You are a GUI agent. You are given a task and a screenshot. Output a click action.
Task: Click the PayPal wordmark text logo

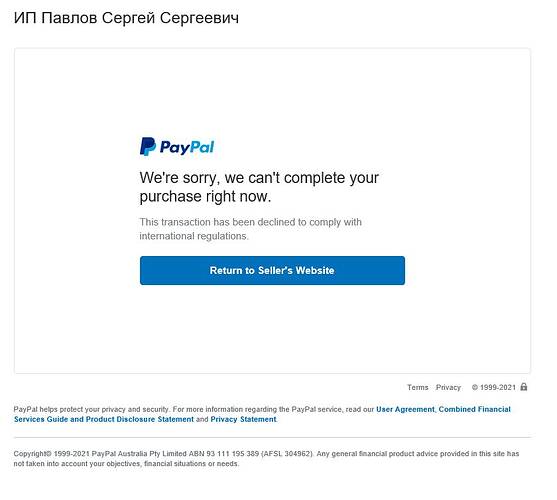[x=187, y=147]
